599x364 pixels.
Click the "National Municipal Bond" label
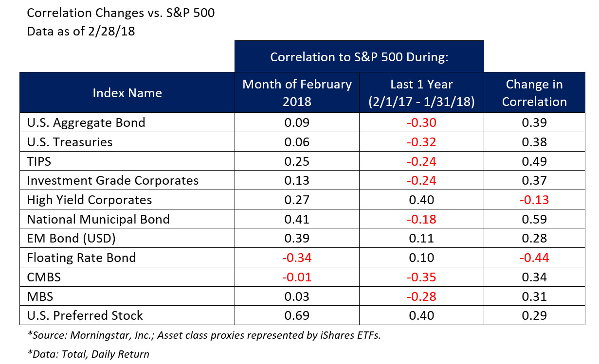(98, 219)
